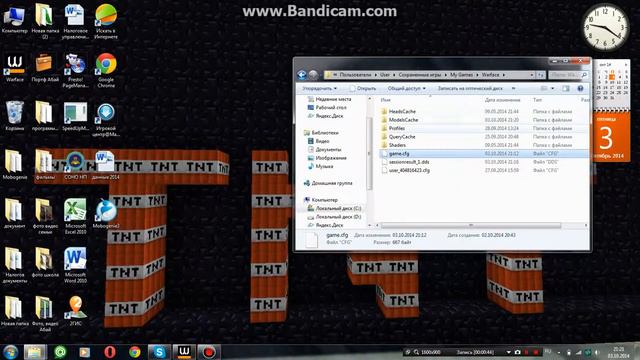The image size is (640, 360).
Task: Select Недавние места in navigation pane
Action: [x=333, y=99]
